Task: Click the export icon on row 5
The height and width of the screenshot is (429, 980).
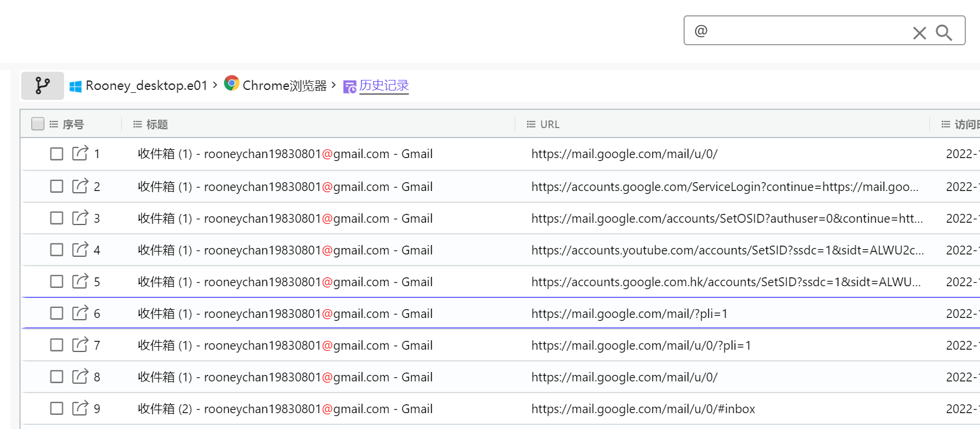Action: tap(80, 280)
